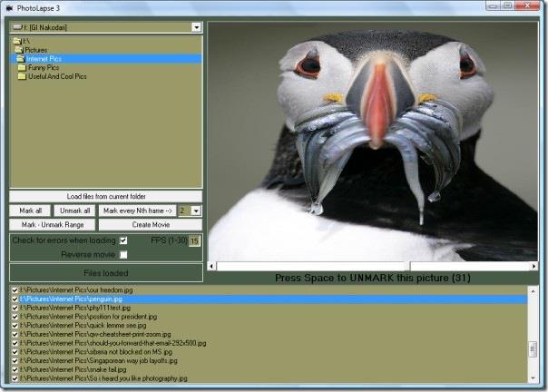Open the Pictures folder icon in tree
This screenshot has height=392, width=548.
20,50
